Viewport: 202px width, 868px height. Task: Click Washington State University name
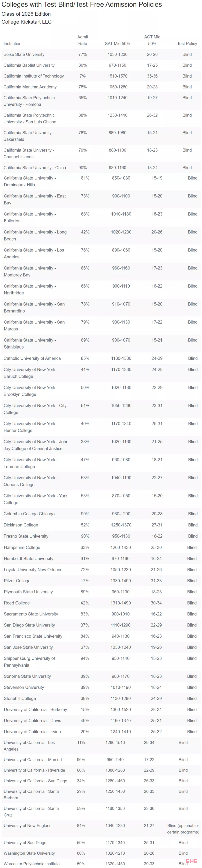pos(29,853)
